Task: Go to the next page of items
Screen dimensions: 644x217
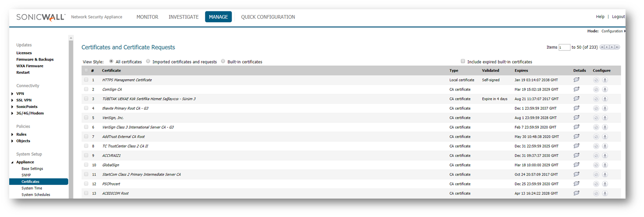Action: 612,47
